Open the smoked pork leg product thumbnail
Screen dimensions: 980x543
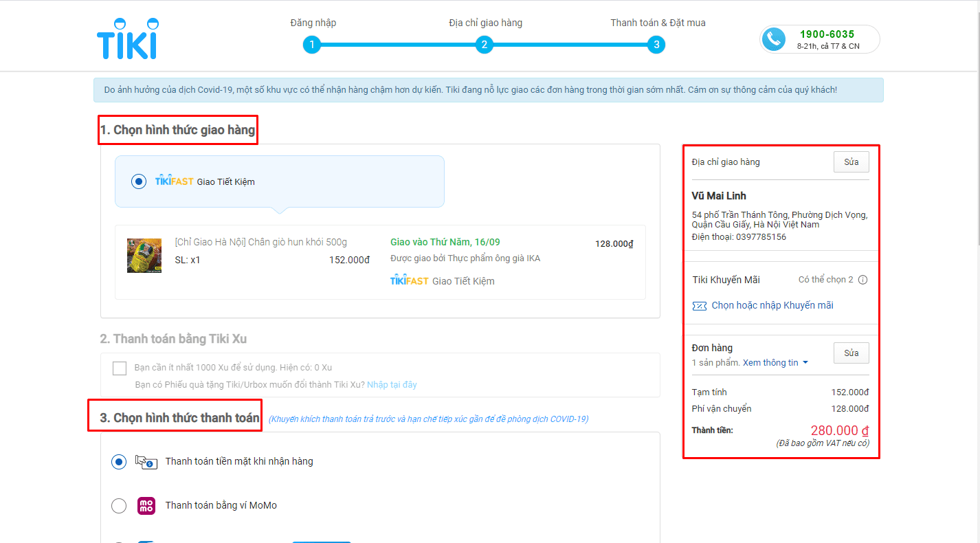[144, 256]
